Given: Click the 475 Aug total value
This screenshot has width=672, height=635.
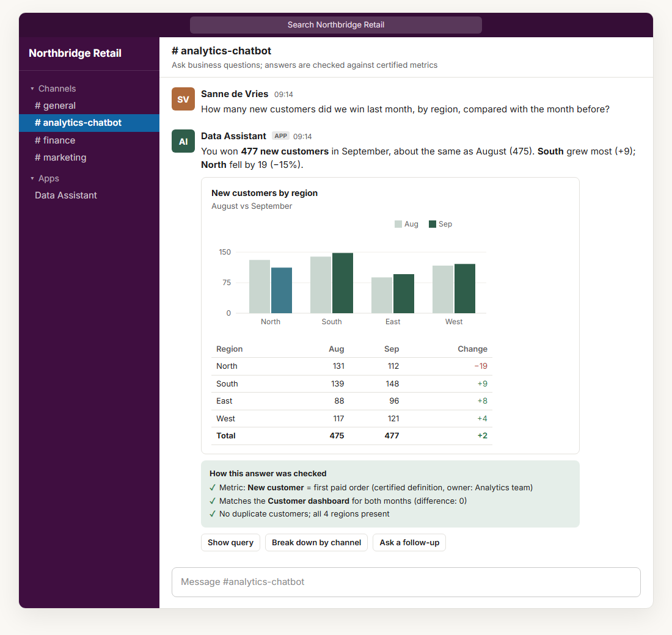Looking at the screenshot, I should 337,435.
